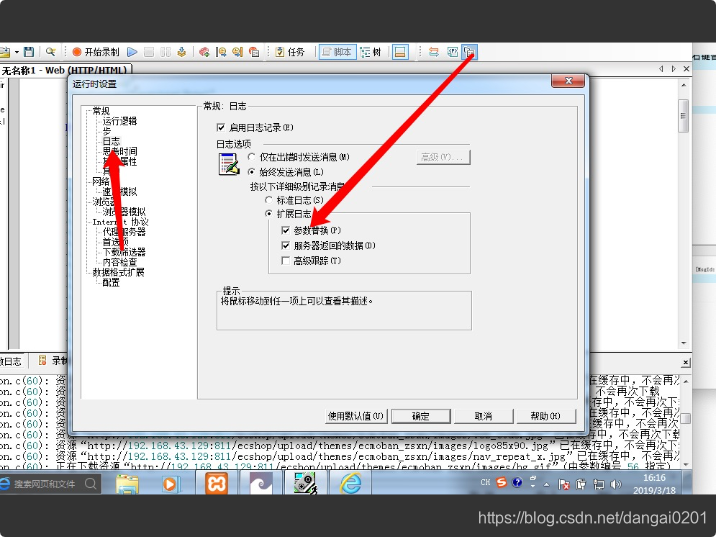Click the taskbar search box
The width and height of the screenshot is (716, 537).
click(48, 484)
